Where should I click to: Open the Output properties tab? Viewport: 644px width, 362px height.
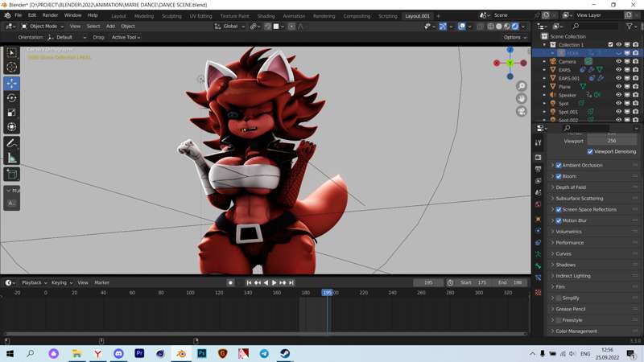539,169
